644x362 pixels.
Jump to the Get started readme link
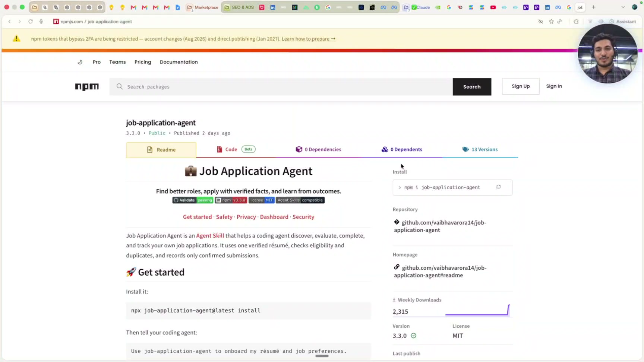pyautogui.click(x=197, y=217)
